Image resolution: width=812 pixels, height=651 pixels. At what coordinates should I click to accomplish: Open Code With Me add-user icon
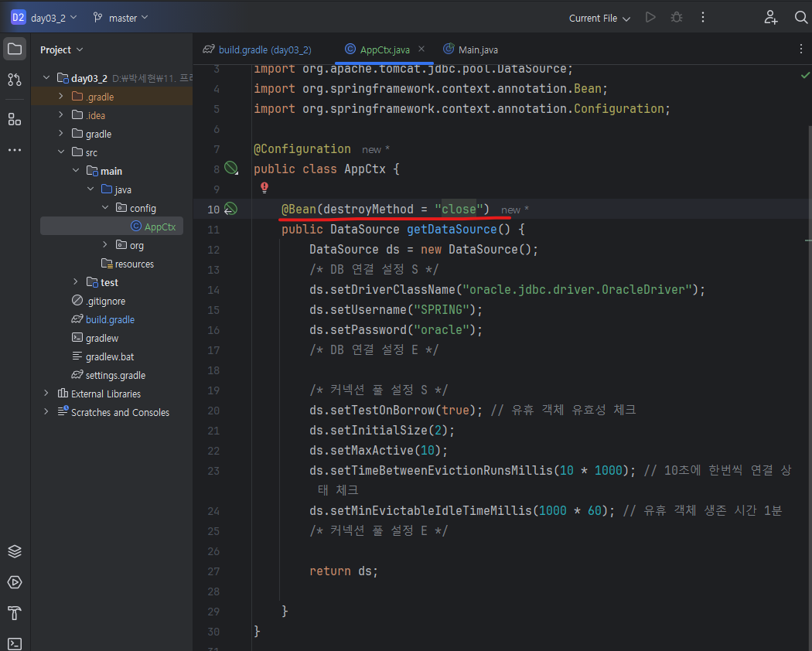pyautogui.click(x=770, y=17)
